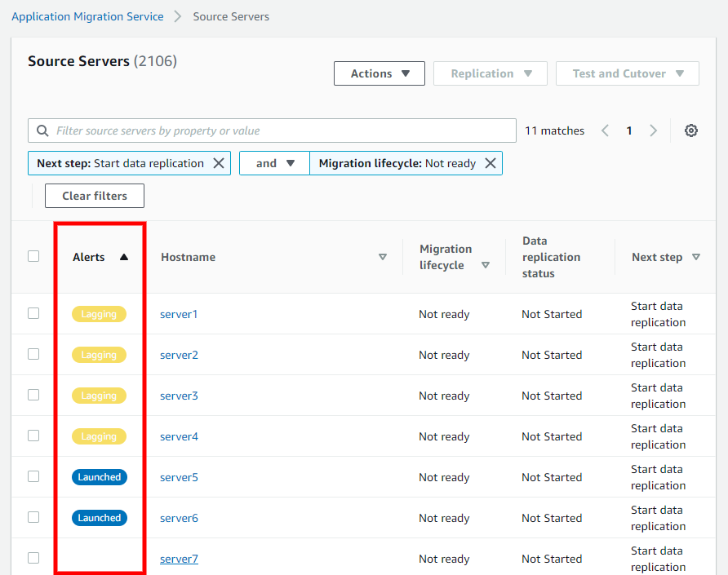The height and width of the screenshot is (575, 728).
Task: Click the Source Servers (2106) heading
Action: point(102,61)
